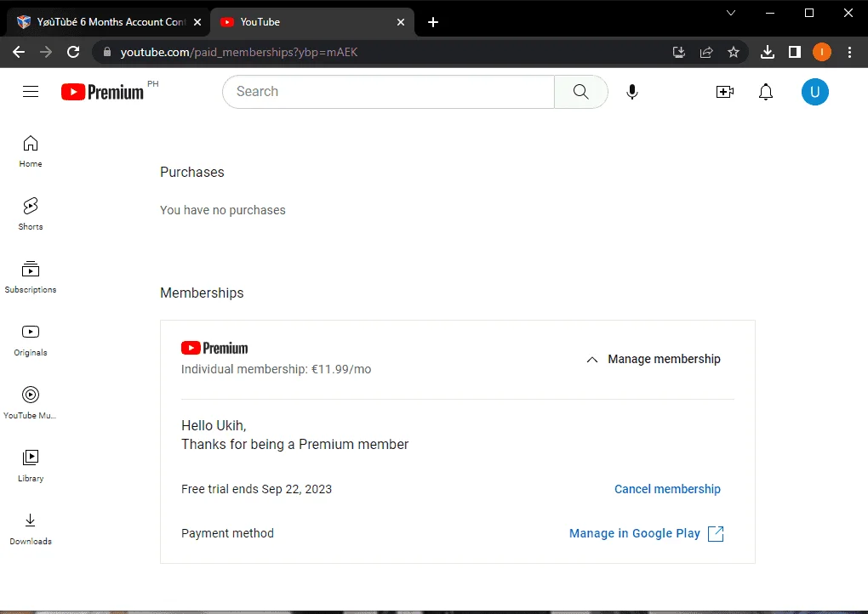Click the share page icon in address bar
This screenshot has width=868, height=614.
coord(706,52)
